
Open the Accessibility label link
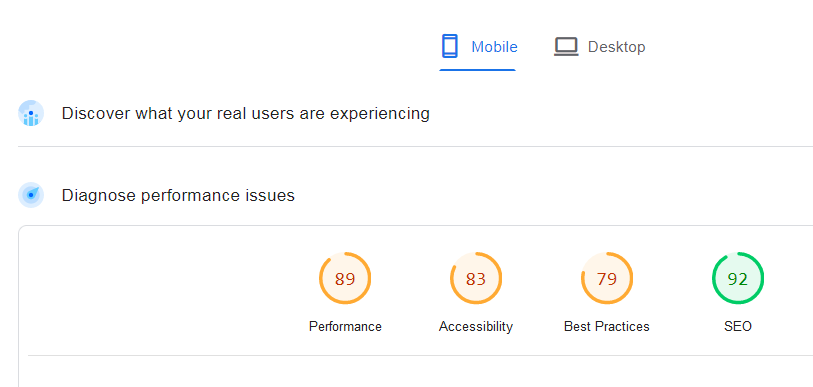(475, 326)
